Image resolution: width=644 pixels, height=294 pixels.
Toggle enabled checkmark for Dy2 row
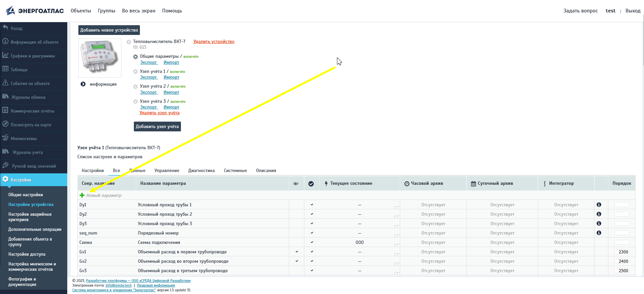coord(312,214)
